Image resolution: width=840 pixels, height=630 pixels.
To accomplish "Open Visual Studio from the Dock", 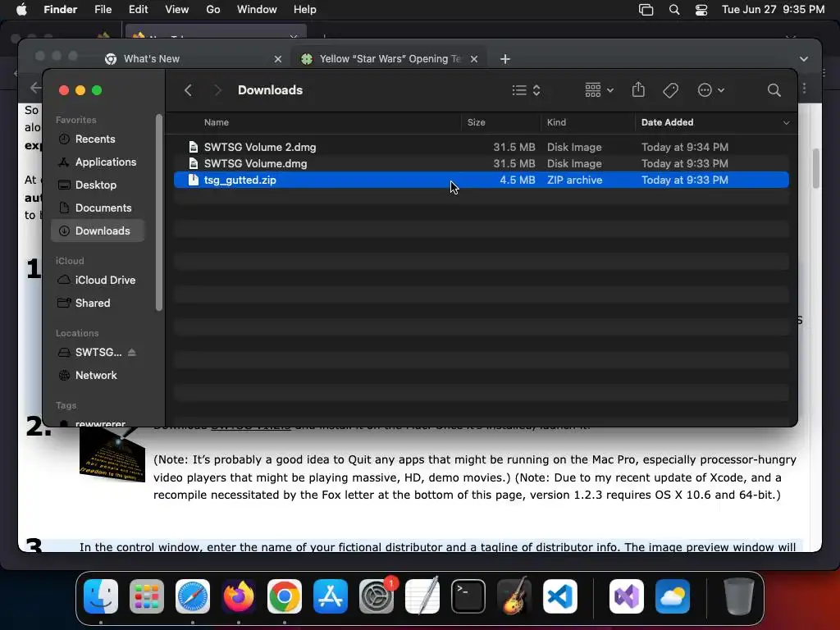I will point(627,596).
